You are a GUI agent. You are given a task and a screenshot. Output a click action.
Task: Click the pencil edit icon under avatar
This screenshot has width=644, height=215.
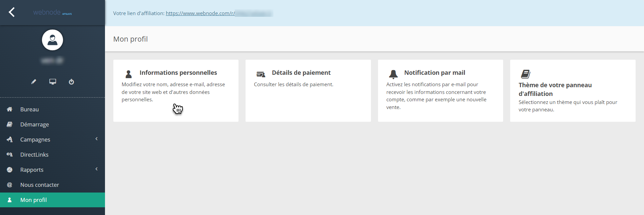coord(34,82)
